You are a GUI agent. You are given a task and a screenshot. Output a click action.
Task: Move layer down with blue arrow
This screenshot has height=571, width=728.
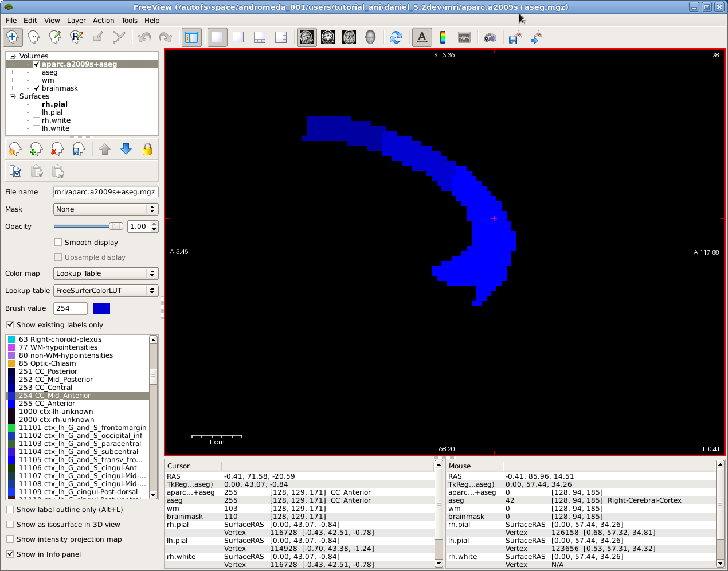click(x=126, y=150)
